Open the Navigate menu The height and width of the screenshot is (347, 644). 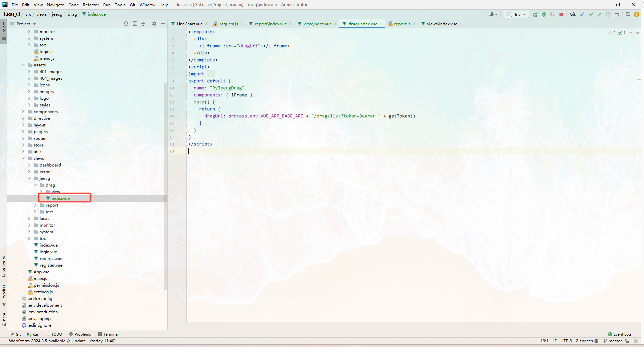click(55, 5)
